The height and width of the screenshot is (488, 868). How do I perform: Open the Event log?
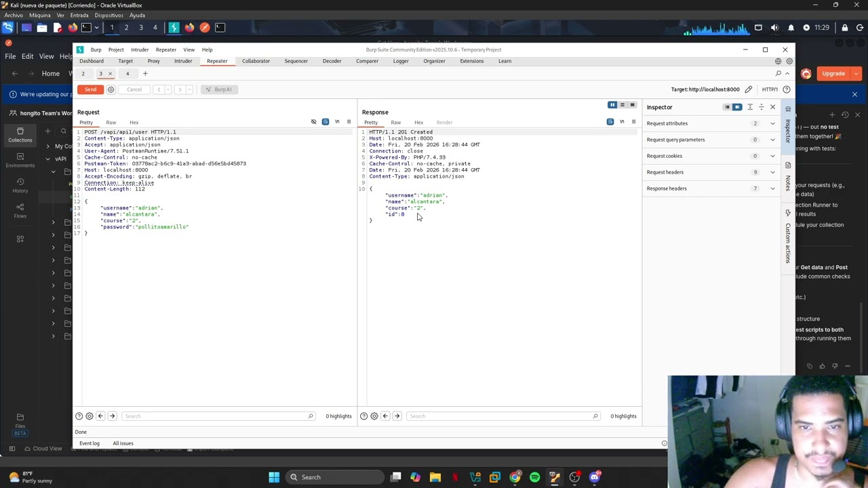click(x=90, y=443)
